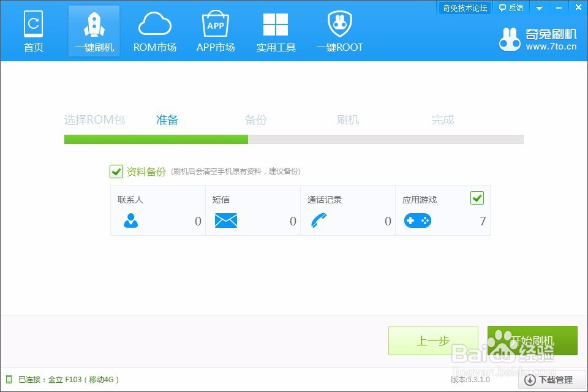Switch to the 选择ROM包 step tab

[x=94, y=119]
